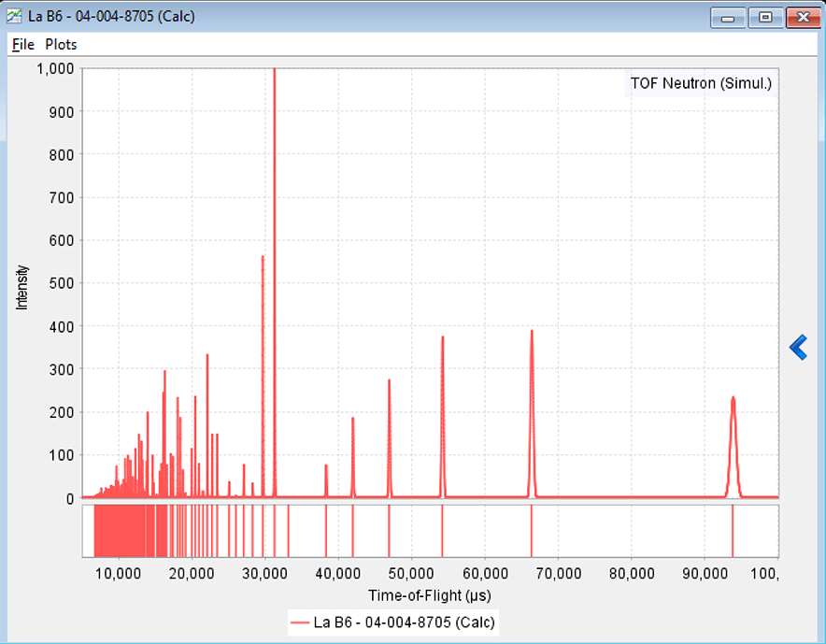Click the window title bar chart icon
826x644 pixels.
click(14, 16)
